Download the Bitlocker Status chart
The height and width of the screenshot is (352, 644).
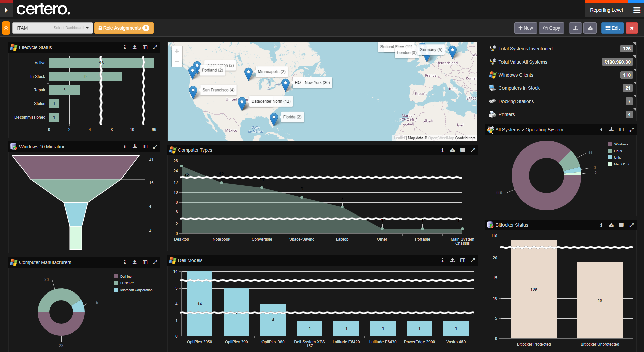pos(611,225)
